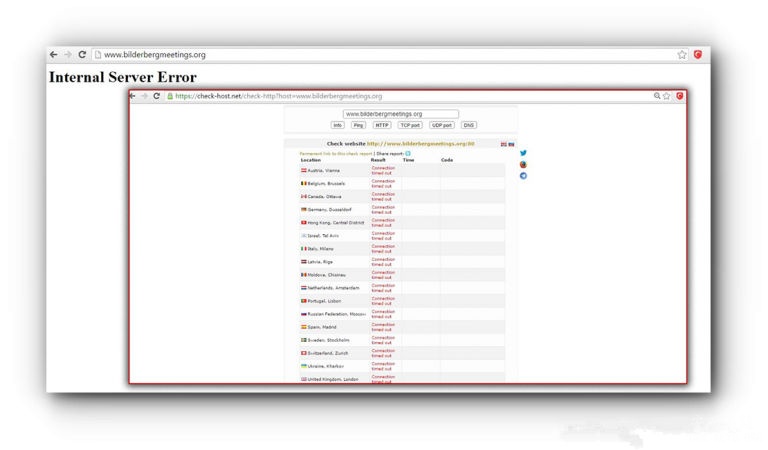Viewport: 768px width, 450px height.
Task: Click the DNS check button
Action: [468, 125]
